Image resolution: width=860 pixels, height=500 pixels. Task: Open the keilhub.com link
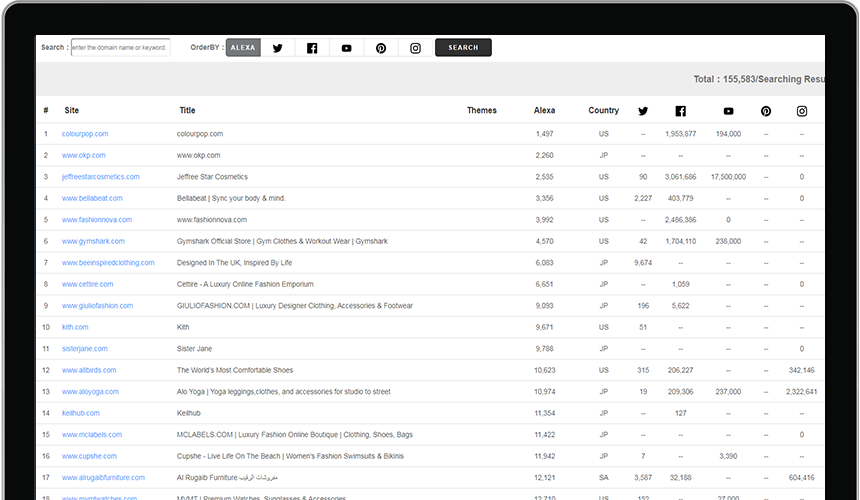click(81, 413)
